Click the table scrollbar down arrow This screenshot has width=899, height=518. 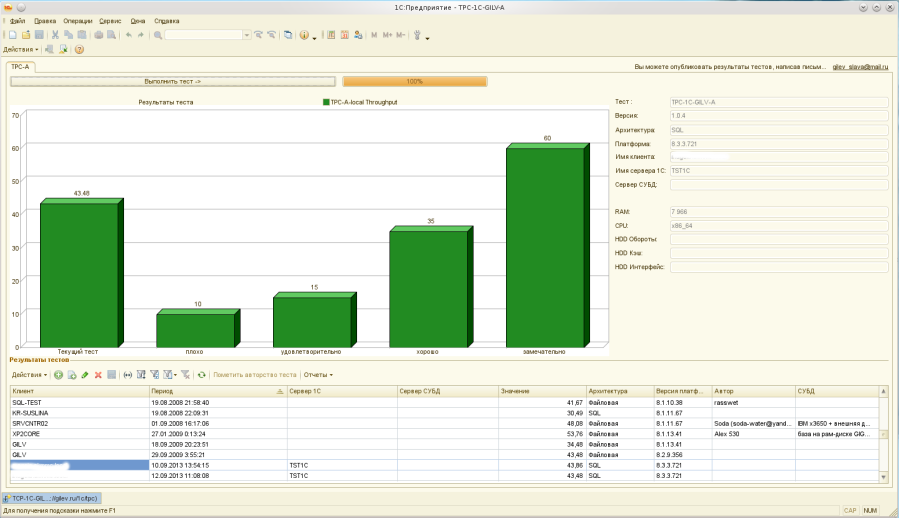[x=884, y=477]
